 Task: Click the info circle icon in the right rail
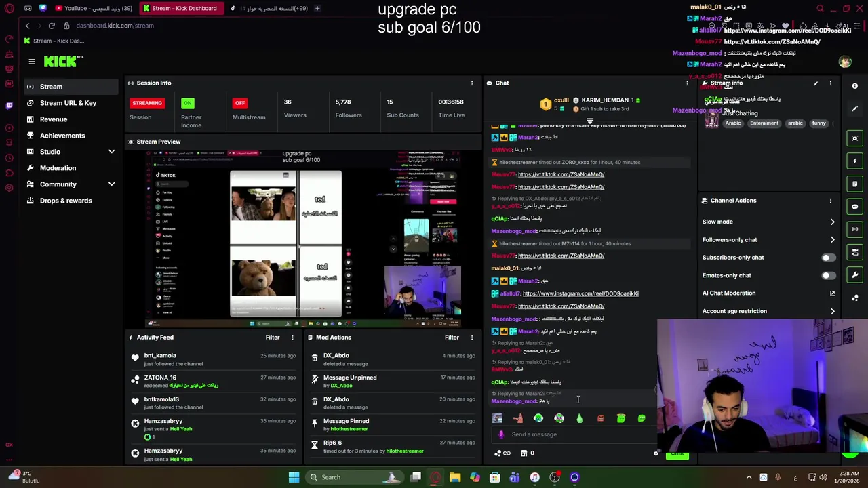[x=854, y=86]
